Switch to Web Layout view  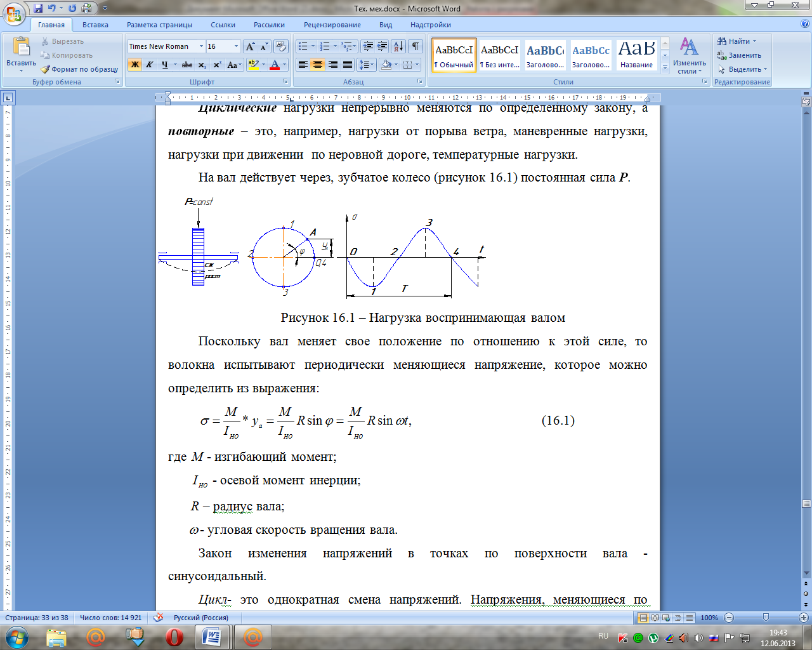point(665,618)
